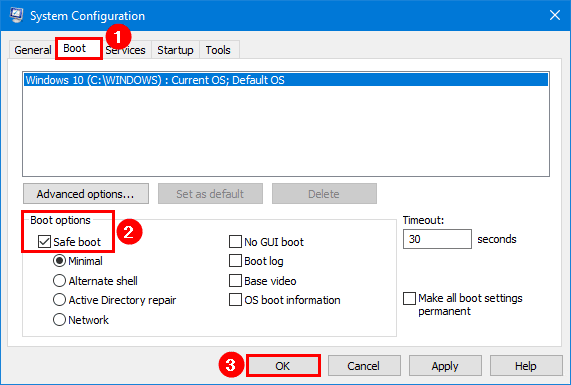Close the System Configuration window

coord(555,15)
